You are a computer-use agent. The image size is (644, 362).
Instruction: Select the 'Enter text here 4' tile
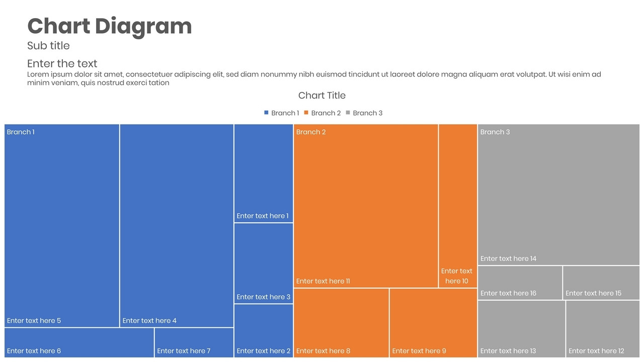pos(177,226)
